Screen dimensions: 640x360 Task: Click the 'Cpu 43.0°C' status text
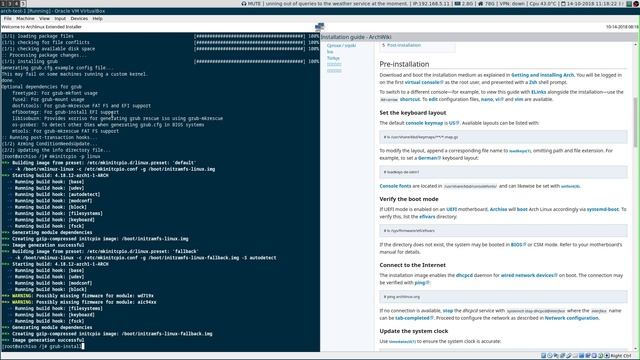[x=544, y=4]
